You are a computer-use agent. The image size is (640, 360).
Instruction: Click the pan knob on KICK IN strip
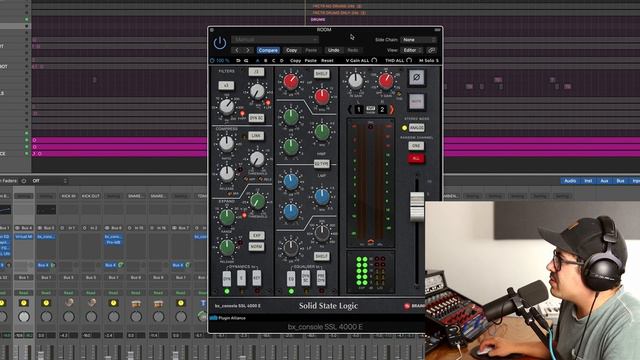click(x=69, y=316)
